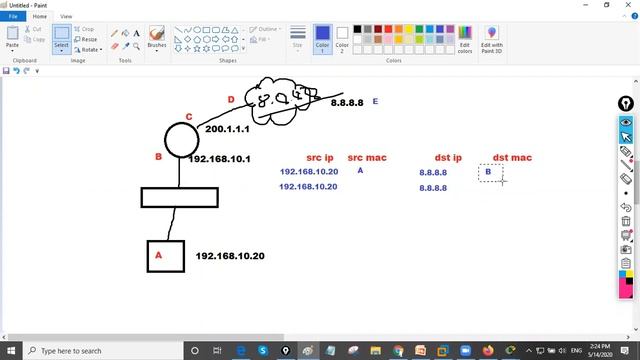Click the taskbar search box

pyautogui.click(x=103, y=351)
